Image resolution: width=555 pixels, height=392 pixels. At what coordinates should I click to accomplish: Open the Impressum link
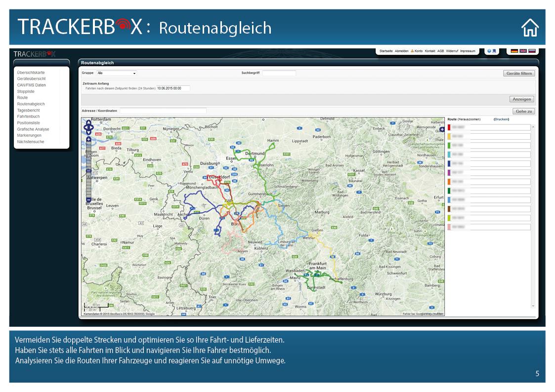(x=468, y=51)
